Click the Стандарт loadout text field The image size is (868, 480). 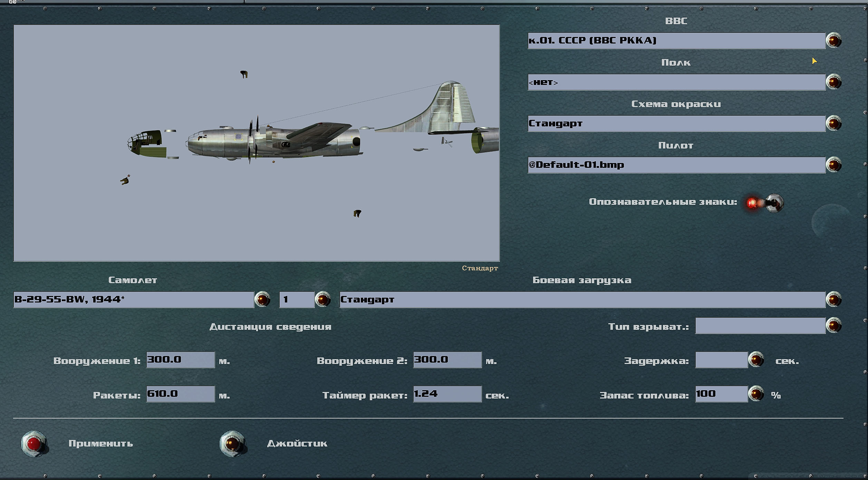(582, 299)
